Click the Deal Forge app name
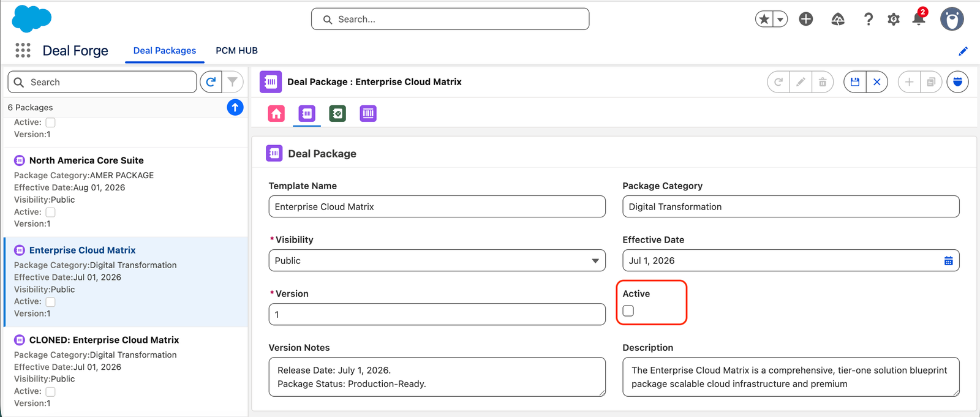Viewport: 980px width, 417px height. (x=75, y=51)
